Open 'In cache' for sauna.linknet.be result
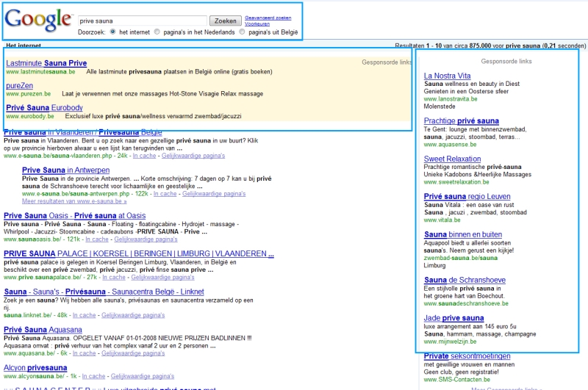This screenshot has width=588, height=390. point(85,315)
